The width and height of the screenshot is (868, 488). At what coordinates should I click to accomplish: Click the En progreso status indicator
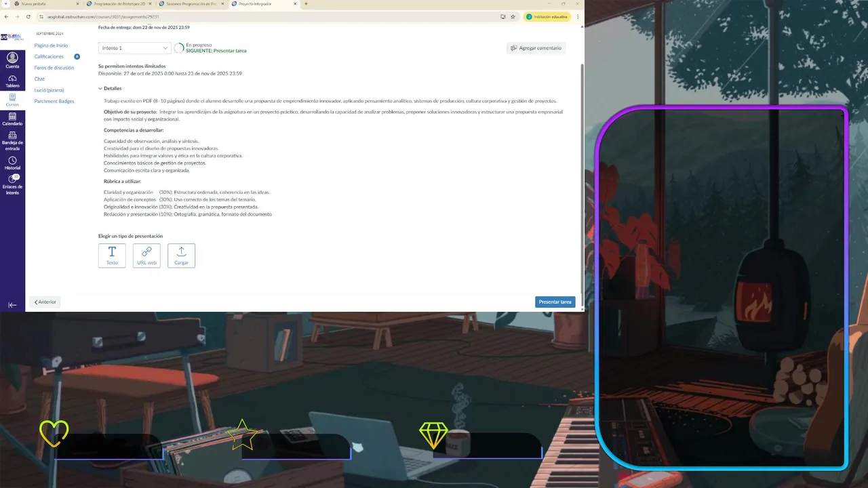point(199,45)
